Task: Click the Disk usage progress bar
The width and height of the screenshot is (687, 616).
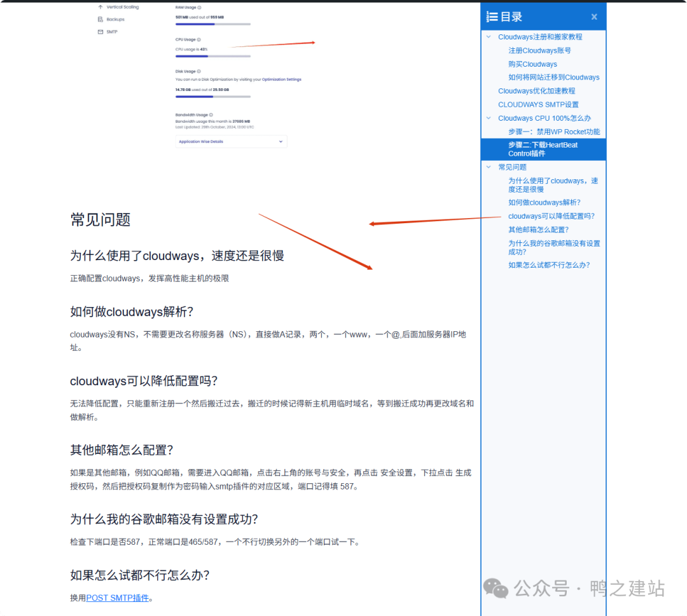Action: [213, 97]
